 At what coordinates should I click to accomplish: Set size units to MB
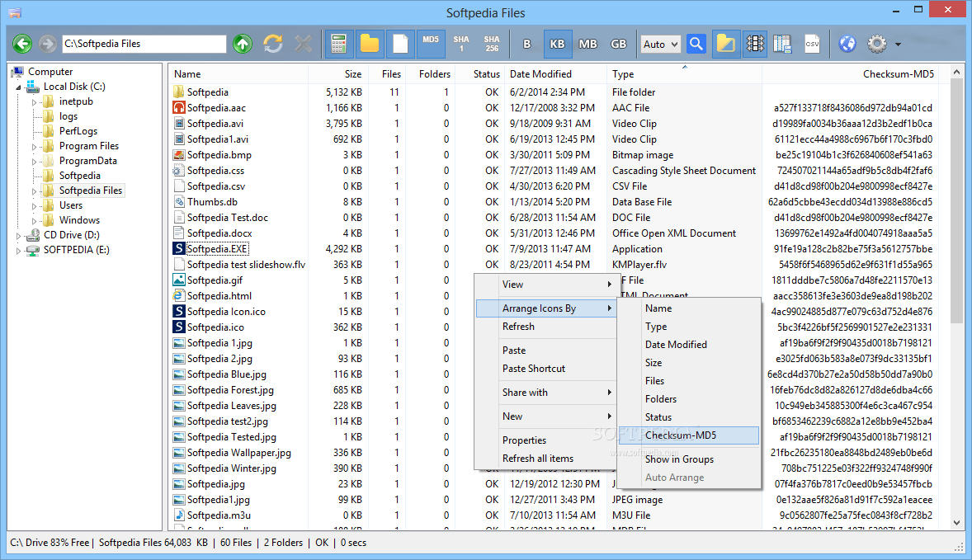[x=587, y=44]
